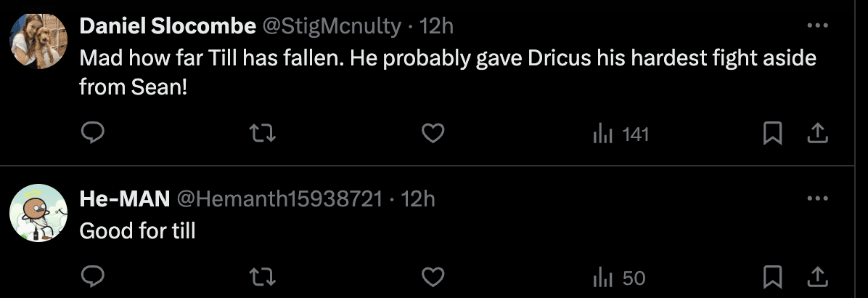Bookmark He-MAN's tweet

(774, 278)
